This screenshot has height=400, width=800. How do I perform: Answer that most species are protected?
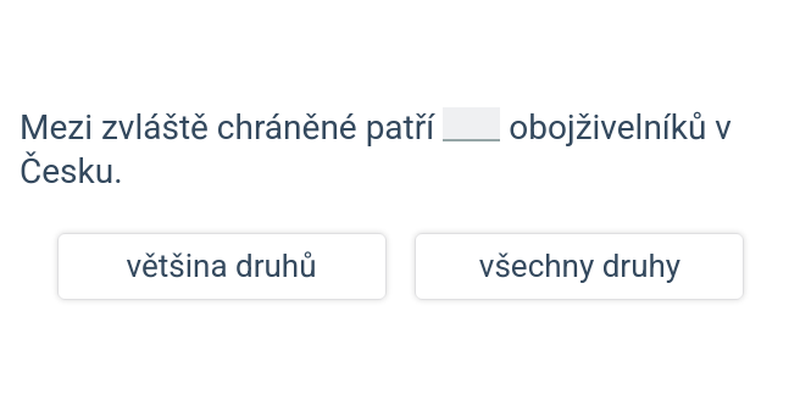(221, 266)
